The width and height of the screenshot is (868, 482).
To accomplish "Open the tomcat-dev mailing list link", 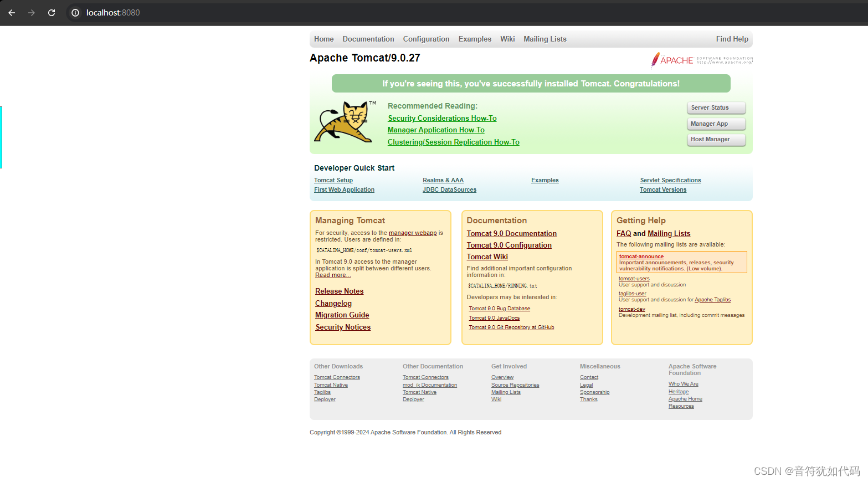I will [632, 309].
